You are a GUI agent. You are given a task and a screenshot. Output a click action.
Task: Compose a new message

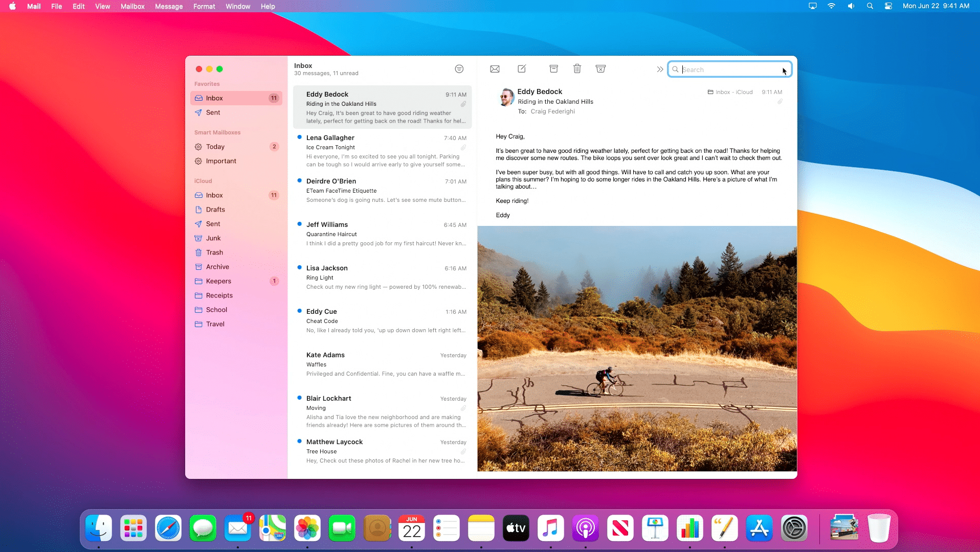[522, 69]
